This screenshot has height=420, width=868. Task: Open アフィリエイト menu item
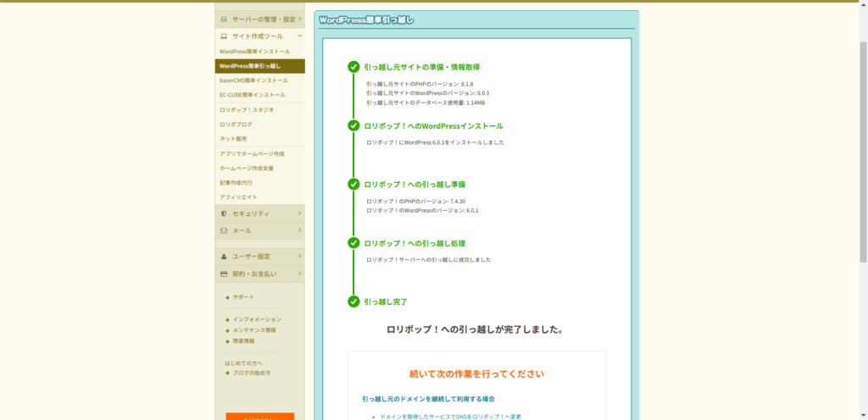[259, 197]
